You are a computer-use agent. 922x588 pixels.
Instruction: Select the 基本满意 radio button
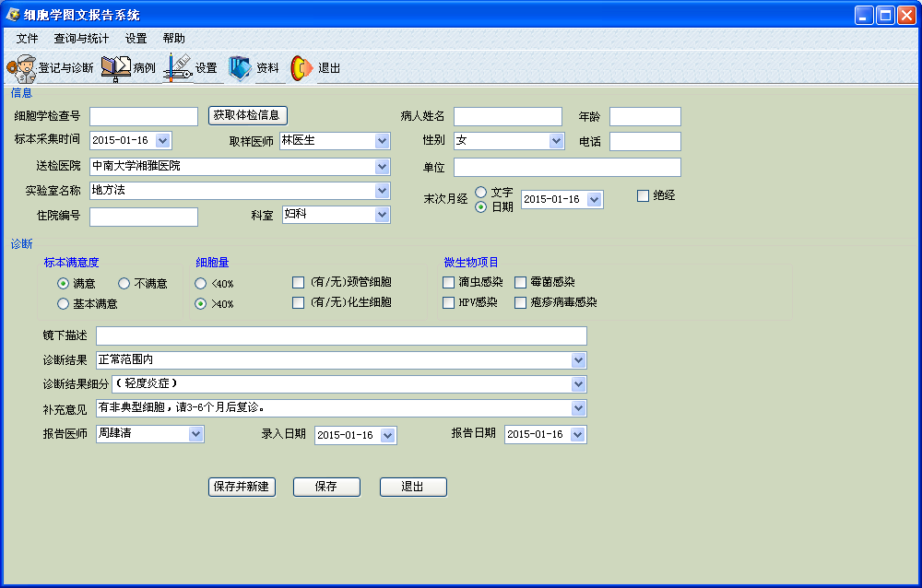point(63,303)
